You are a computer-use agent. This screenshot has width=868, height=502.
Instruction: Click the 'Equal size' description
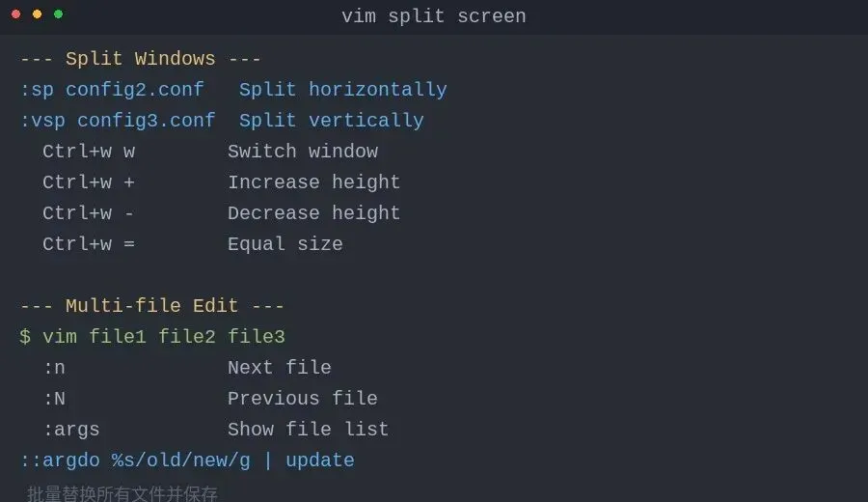285,244
